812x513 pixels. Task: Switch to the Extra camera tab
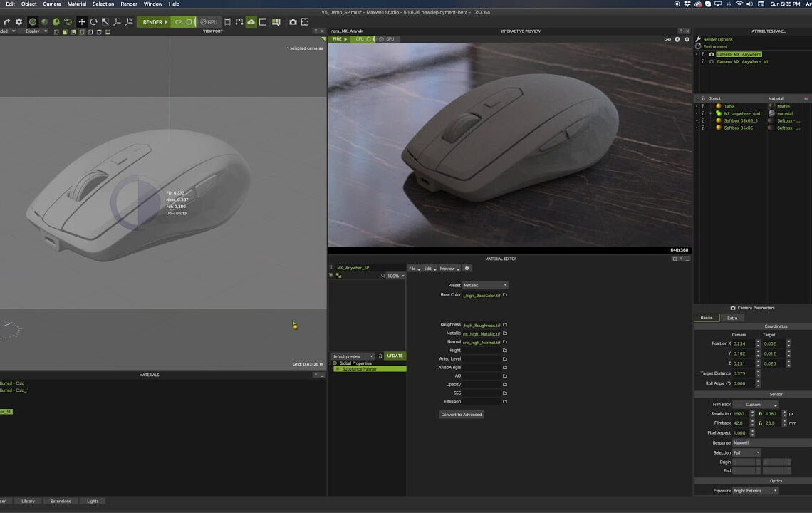(x=732, y=318)
